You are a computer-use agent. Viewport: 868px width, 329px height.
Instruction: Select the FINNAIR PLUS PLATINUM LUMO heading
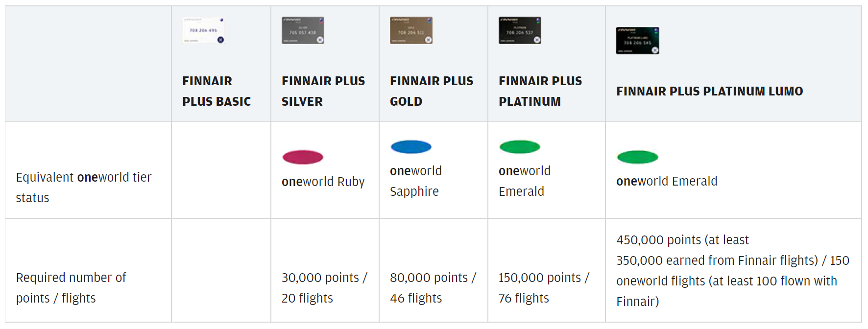click(x=710, y=91)
